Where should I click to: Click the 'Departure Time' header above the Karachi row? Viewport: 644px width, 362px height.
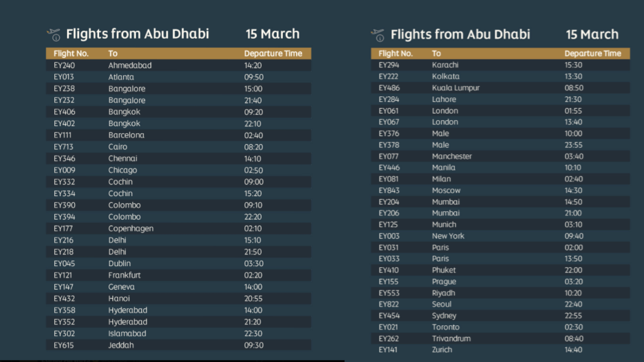point(592,53)
